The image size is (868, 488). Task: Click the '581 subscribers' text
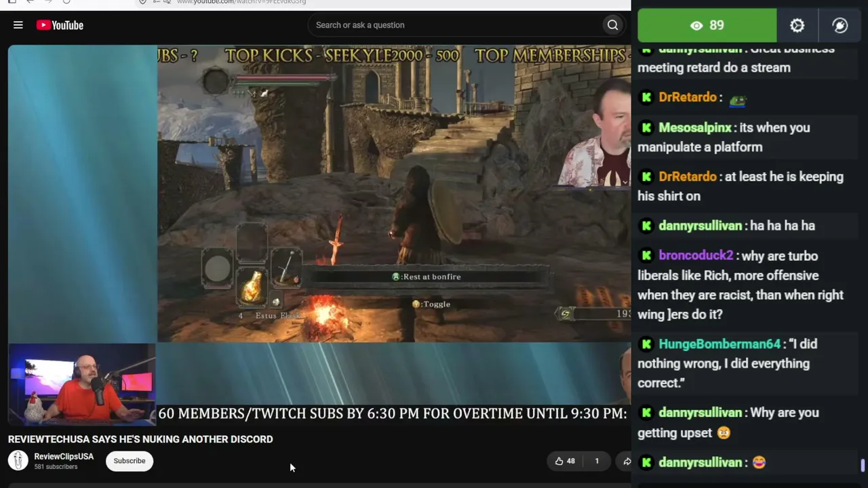pos(56,467)
